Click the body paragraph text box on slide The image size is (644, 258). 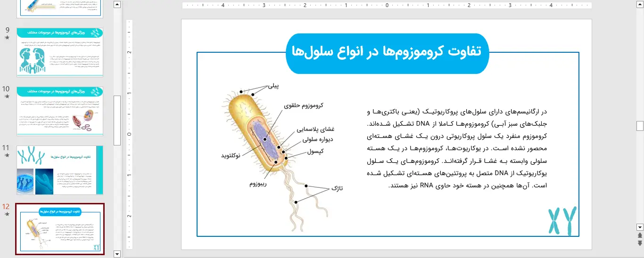[456, 148]
